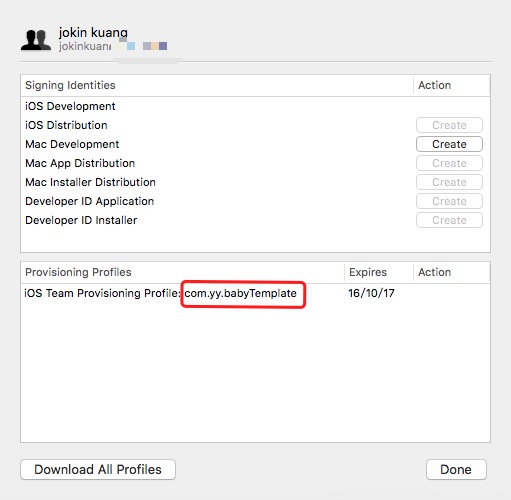Click Create for Mac Development

click(449, 144)
